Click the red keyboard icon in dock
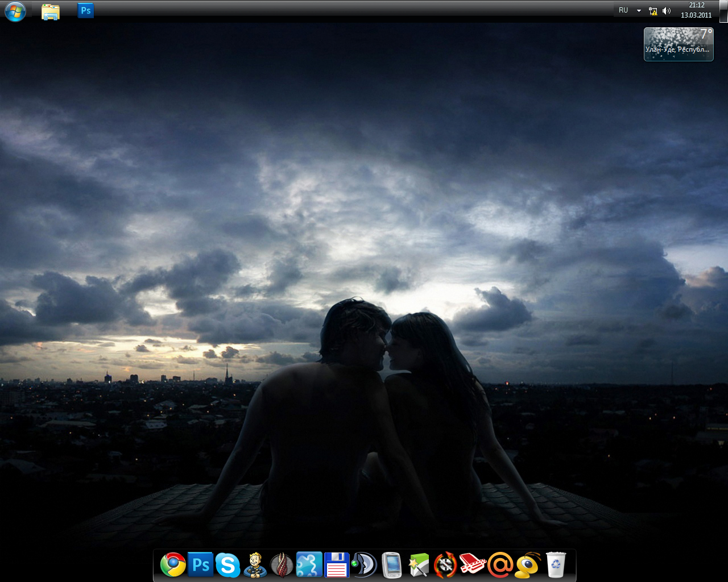Image resolution: width=728 pixels, height=582 pixels. tap(473, 565)
